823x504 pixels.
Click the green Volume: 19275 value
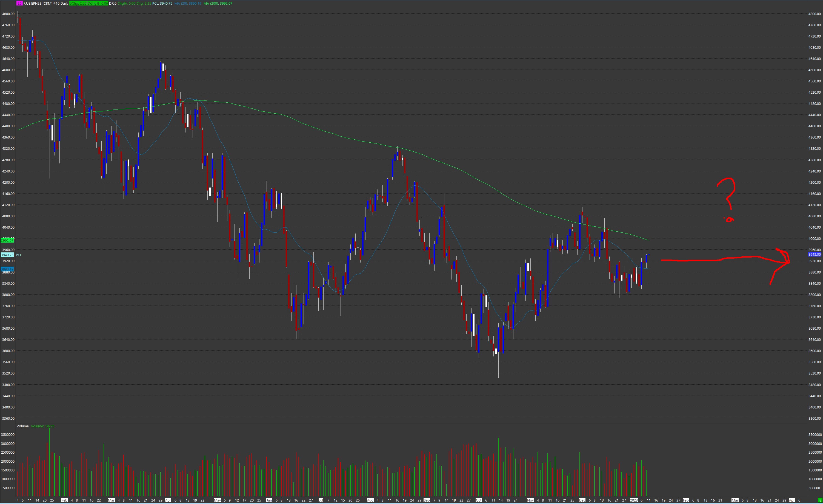(x=42, y=426)
